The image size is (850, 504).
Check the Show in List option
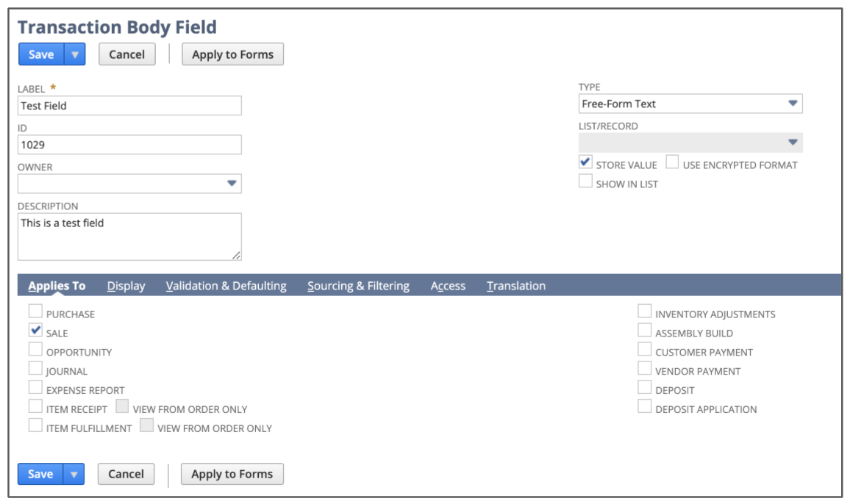pyautogui.click(x=586, y=181)
